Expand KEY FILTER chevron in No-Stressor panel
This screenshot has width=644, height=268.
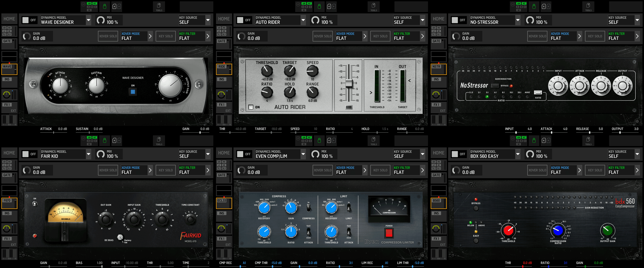point(637,36)
